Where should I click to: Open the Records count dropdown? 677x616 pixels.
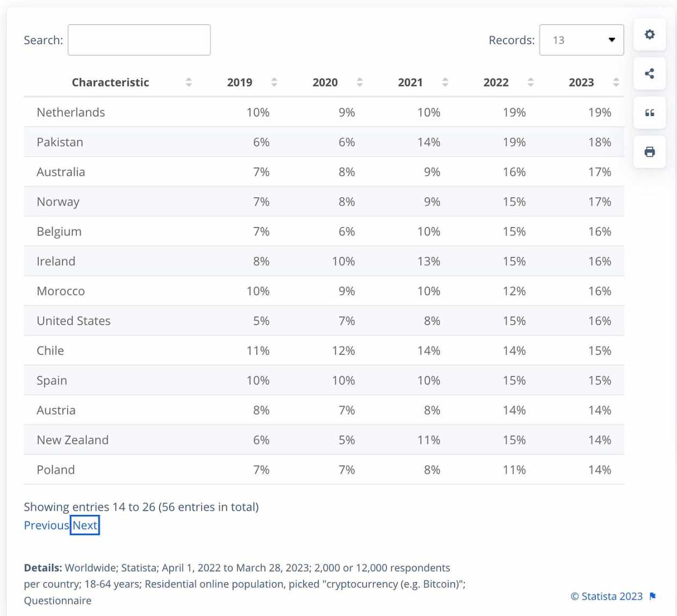[x=581, y=40]
